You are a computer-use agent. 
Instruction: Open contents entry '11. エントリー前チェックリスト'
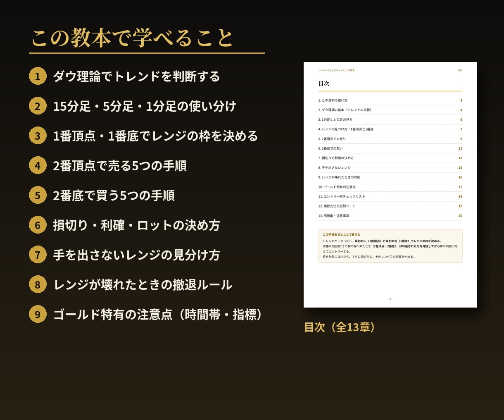coord(342,196)
